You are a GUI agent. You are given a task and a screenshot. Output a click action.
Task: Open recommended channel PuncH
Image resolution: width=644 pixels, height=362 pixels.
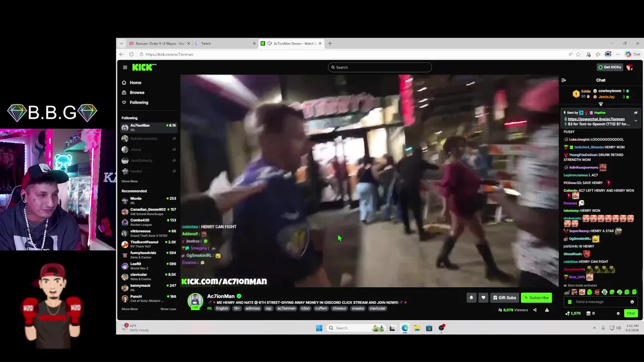click(148, 298)
